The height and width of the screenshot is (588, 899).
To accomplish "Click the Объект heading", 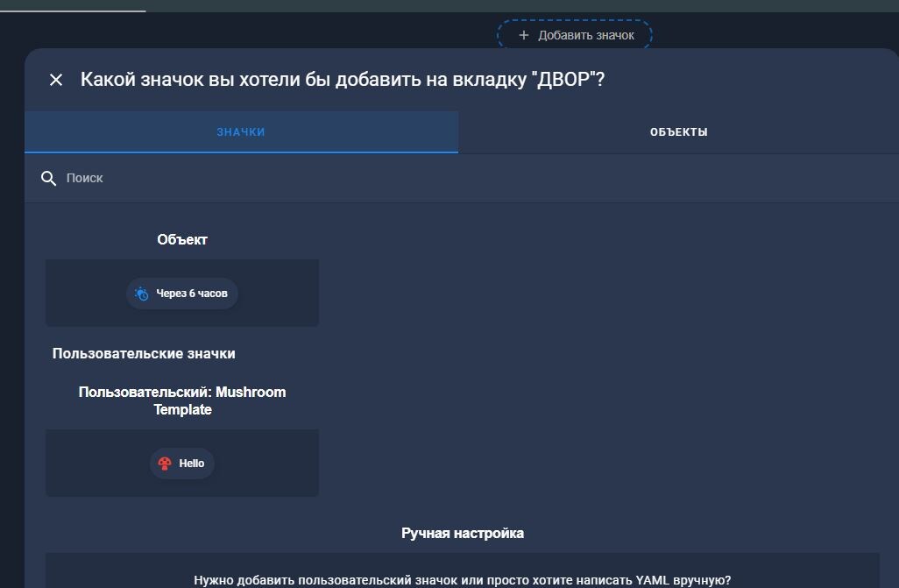I will coord(182,240).
